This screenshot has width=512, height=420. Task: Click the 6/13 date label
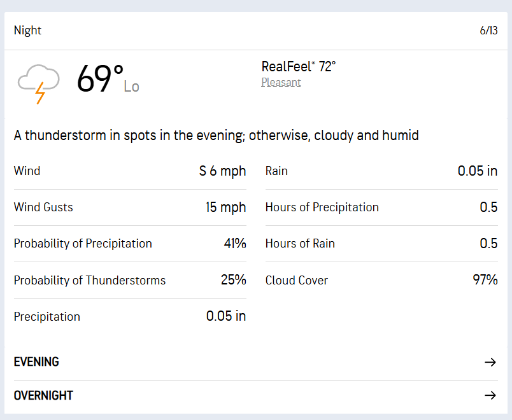point(488,31)
